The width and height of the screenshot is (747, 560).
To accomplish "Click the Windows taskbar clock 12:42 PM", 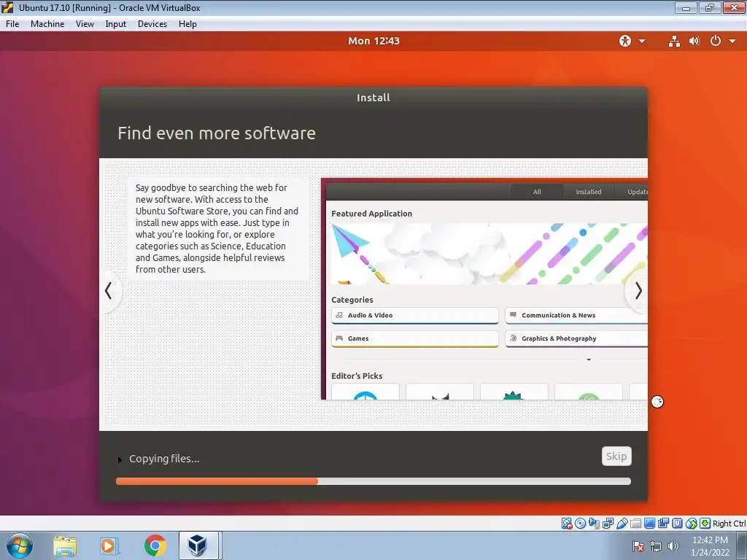I will 710,540.
